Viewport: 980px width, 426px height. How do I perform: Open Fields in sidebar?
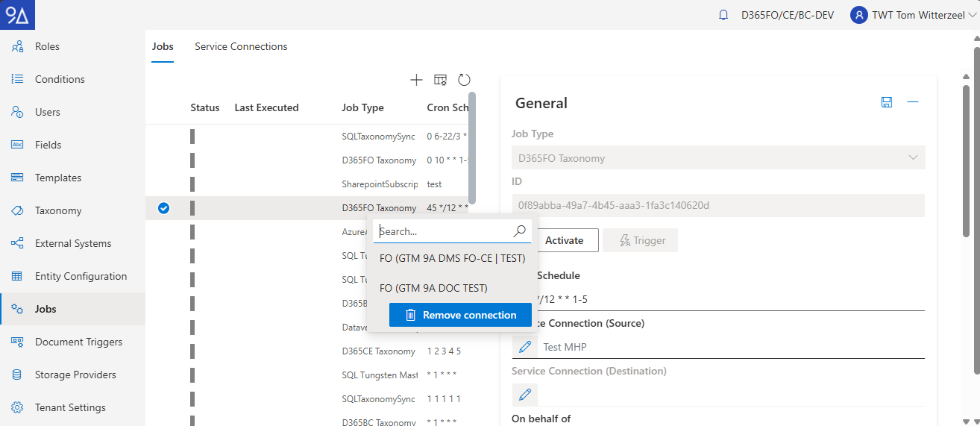coord(72,145)
